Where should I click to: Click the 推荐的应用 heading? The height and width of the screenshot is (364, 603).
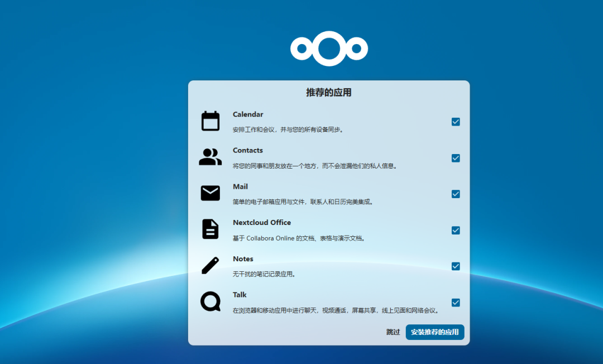(329, 93)
